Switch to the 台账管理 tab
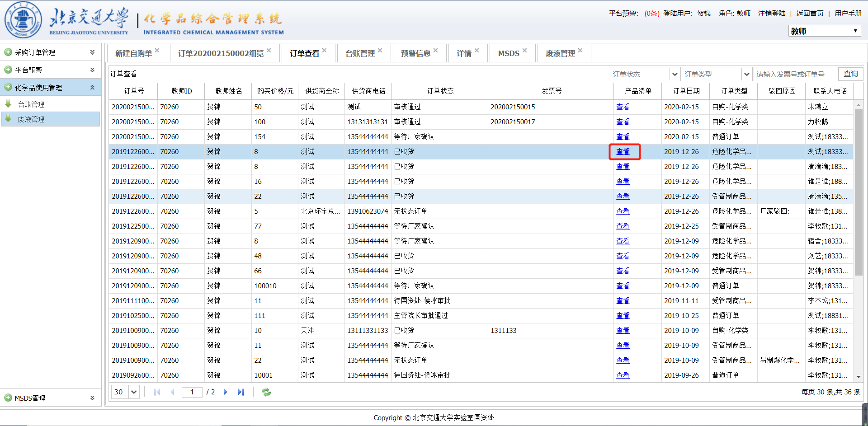 (x=360, y=53)
